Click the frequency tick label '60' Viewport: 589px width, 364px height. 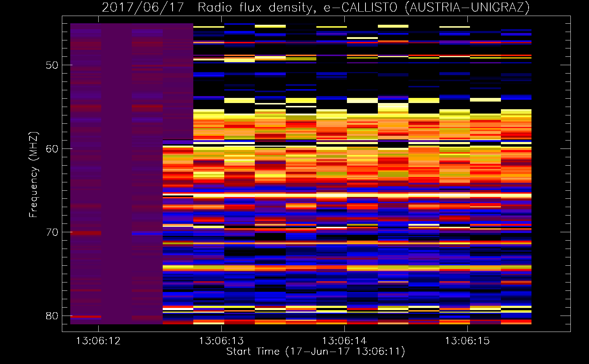(x=52, y=149)
